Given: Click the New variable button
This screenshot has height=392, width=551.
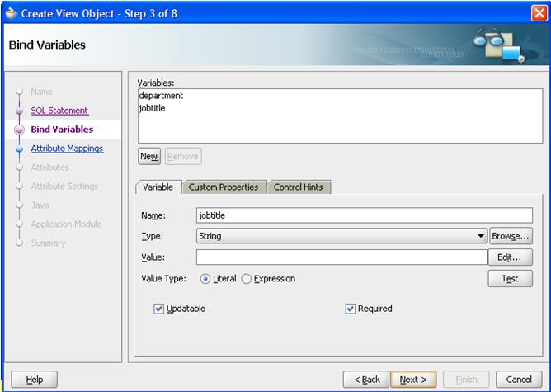Looking at the screenshot, I should click(148, 156).
